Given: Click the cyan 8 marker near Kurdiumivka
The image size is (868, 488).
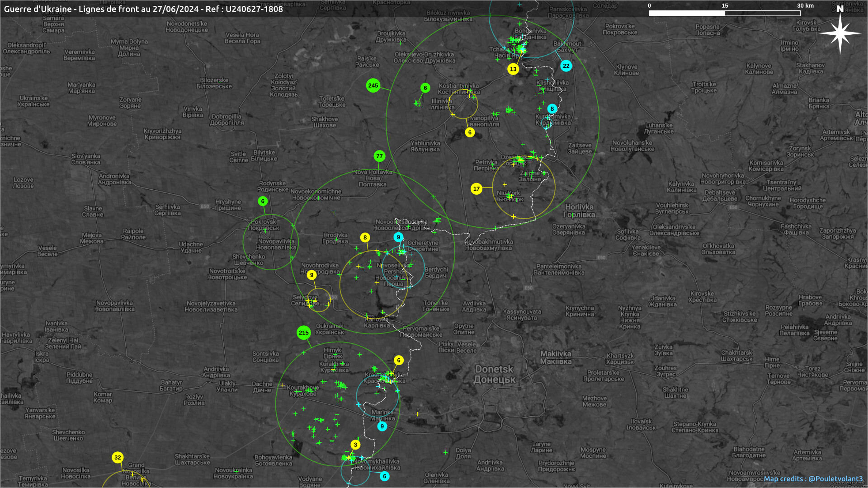Looking at the screenshot, I should coord(552,109).
